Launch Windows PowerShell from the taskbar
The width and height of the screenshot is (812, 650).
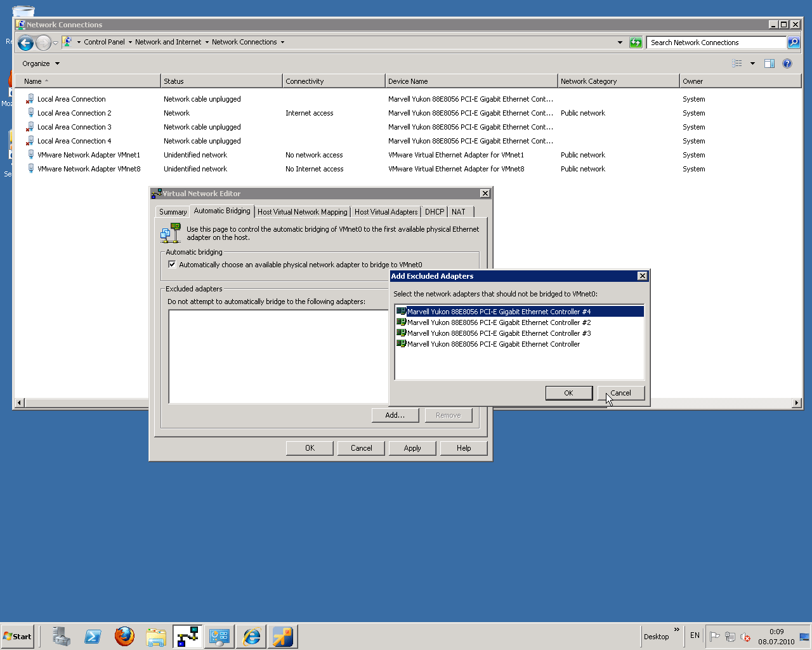(x=93, y=636)
